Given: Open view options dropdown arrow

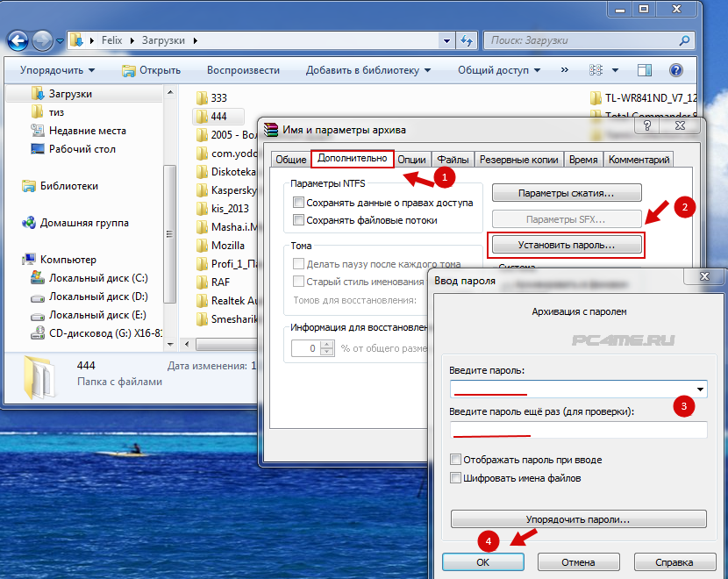Looking at the screenshot, I should [615, 70].
